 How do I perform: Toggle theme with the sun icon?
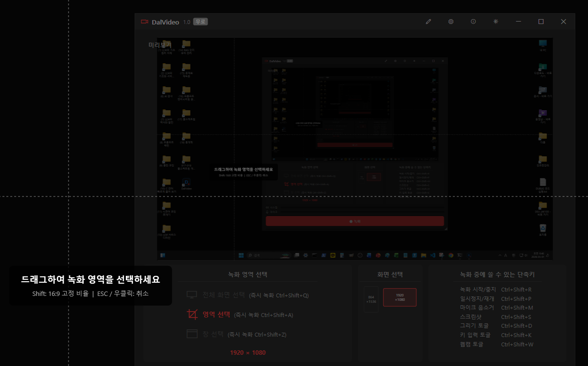click(x=496, y=22)
